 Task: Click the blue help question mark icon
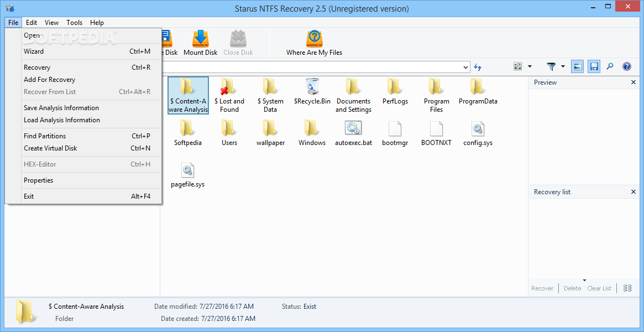click(x=627, y=66)
